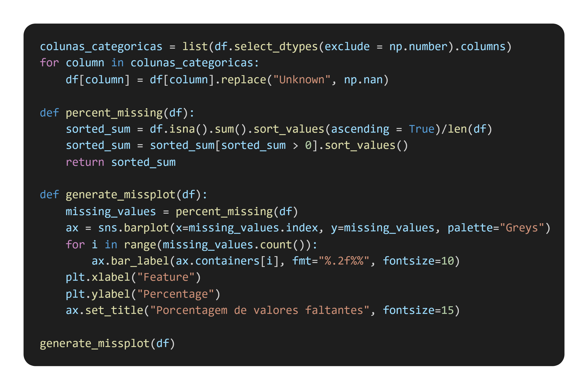The height and width of the screenshot is (390, 588).
Task: Click the "Unknown" string literal
Action: pos(302,80)
